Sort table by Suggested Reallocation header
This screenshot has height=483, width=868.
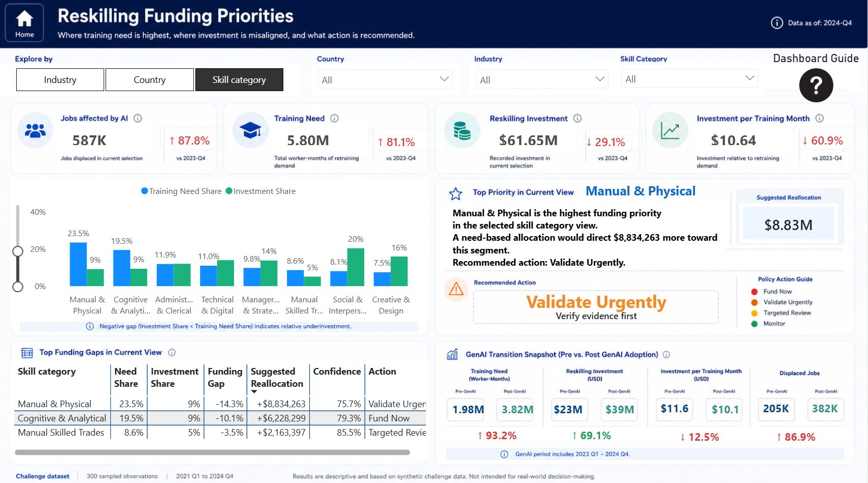278,378
